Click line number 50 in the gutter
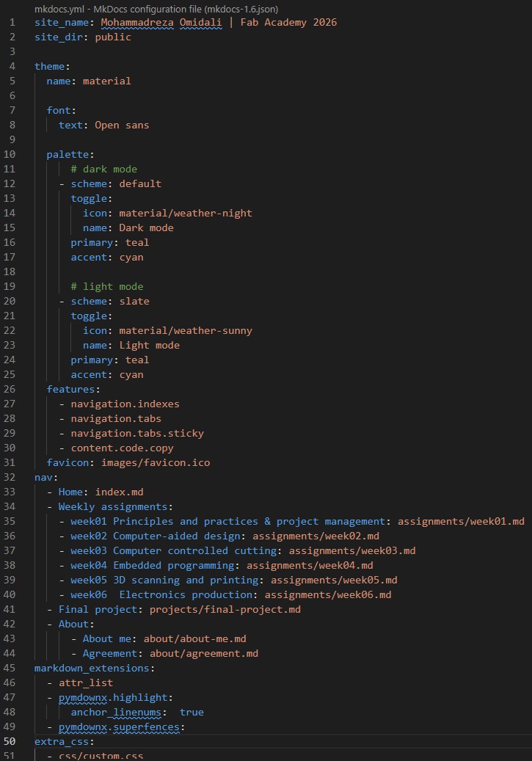 [x=12, y=741]
